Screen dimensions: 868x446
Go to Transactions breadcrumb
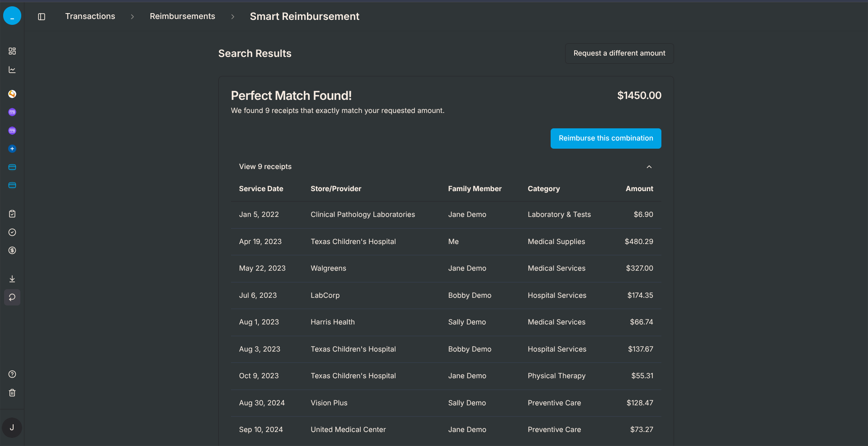point(90,16)
